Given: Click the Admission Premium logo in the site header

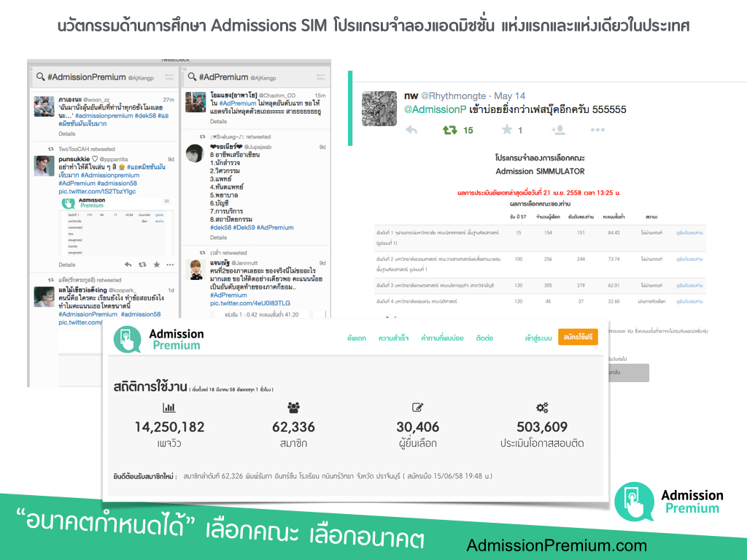Looking at the screenshot, I should 158,339.
